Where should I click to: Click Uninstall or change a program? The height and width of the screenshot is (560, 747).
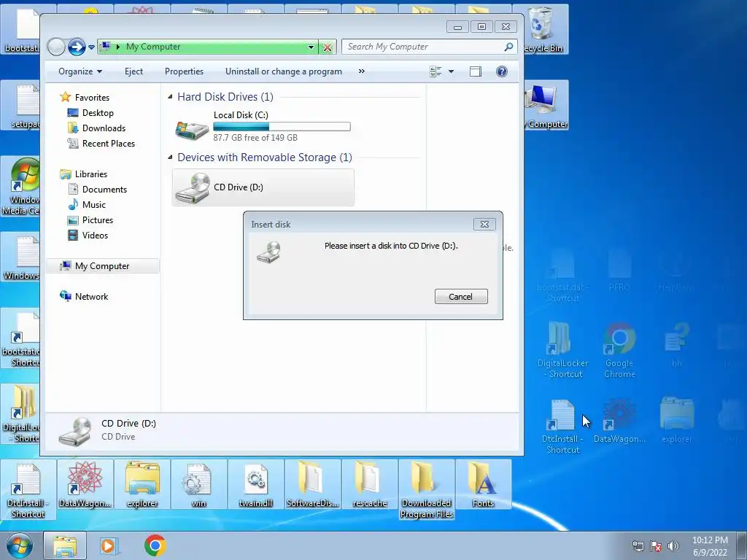click(x=284, y=71)
